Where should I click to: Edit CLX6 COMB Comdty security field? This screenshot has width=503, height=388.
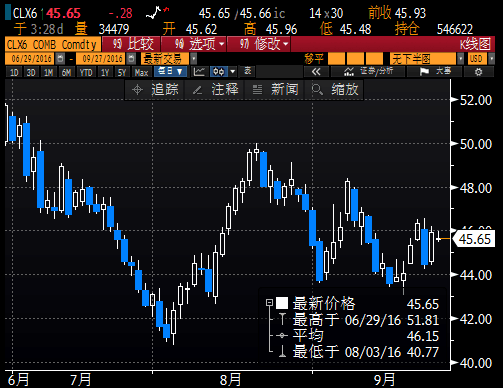[53, 44]
